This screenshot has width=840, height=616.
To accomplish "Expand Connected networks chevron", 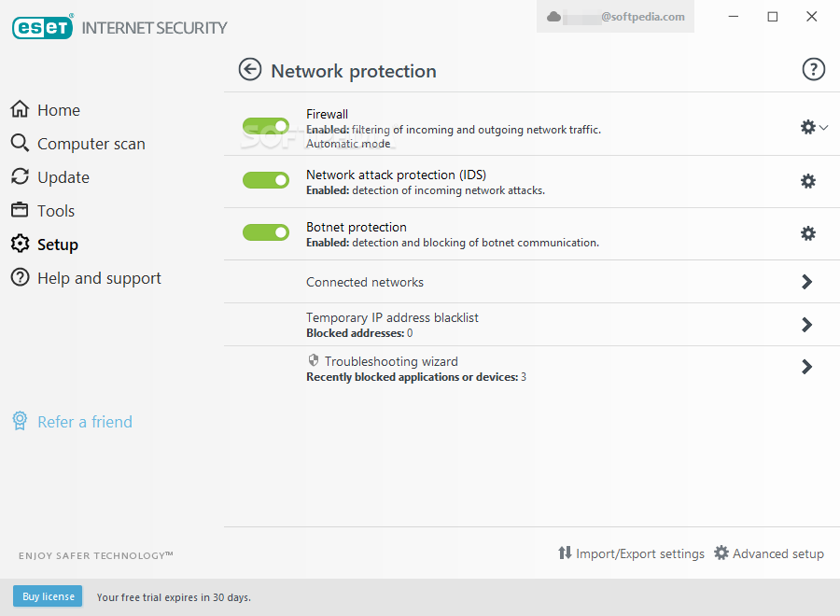I will coord(806,282).
